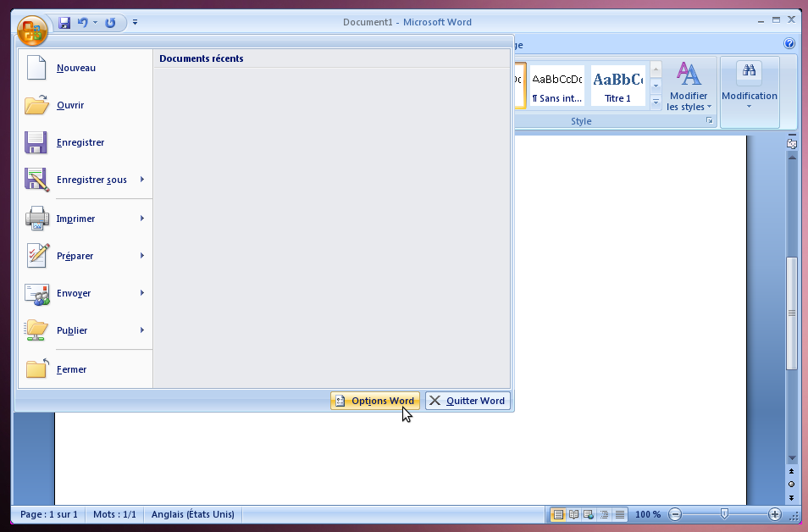Click the zoom in plus button
Screen dimensions: 808x532
[774, 514]
